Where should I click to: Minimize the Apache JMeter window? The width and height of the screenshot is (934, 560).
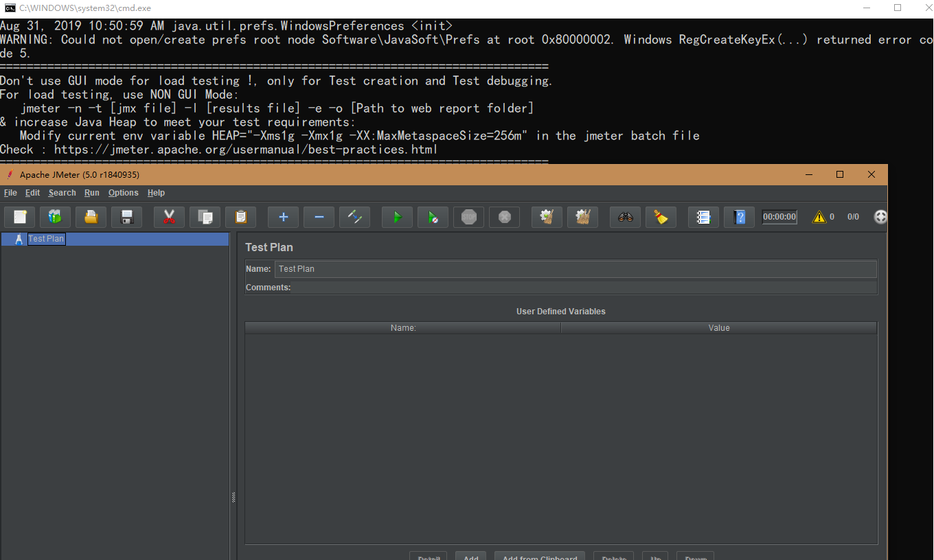tap(808, 174)
